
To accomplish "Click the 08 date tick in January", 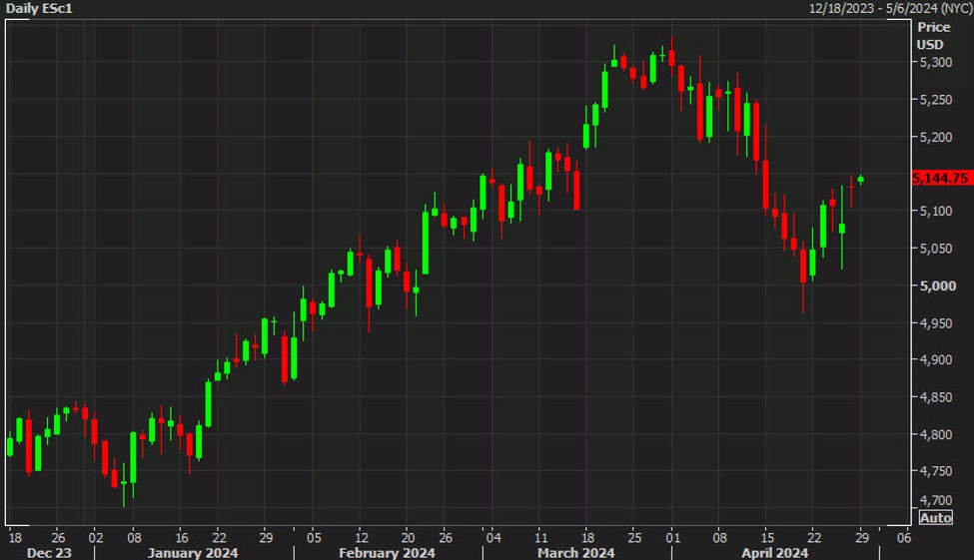I will 134,538.
